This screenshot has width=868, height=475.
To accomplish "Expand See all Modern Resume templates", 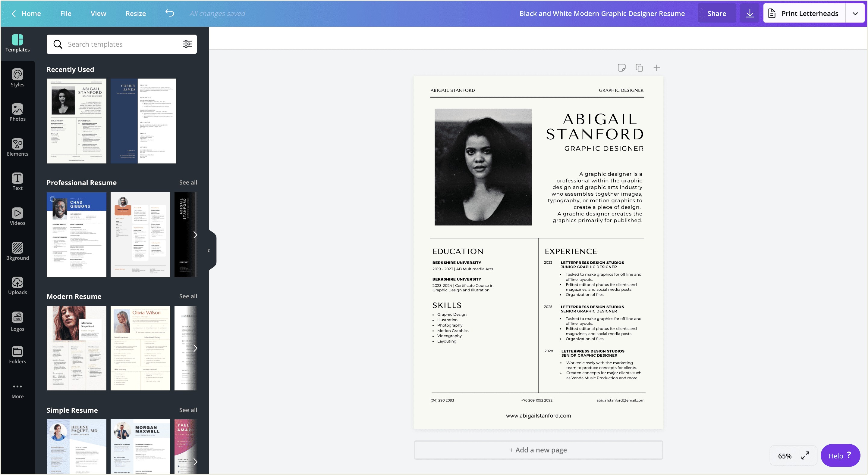I will point(188,296).
